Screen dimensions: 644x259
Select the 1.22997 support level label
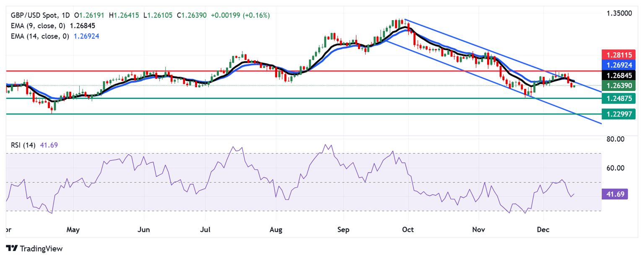(619, 114)
